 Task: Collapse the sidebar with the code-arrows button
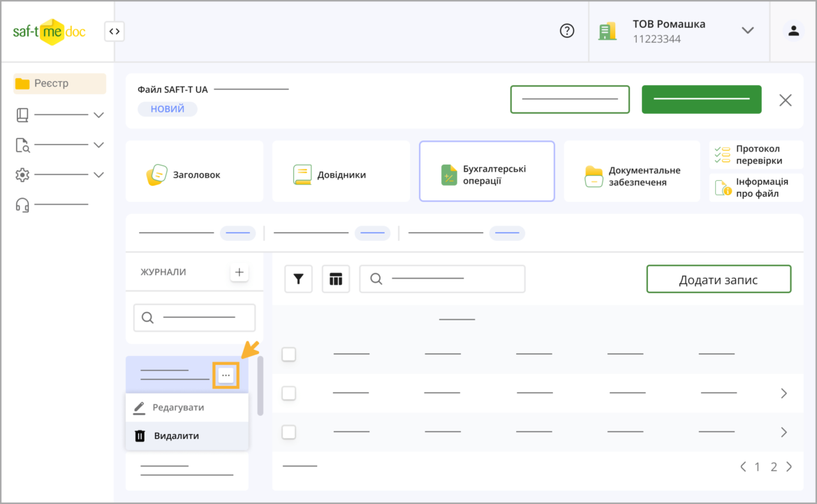click(x=114, y=31)
